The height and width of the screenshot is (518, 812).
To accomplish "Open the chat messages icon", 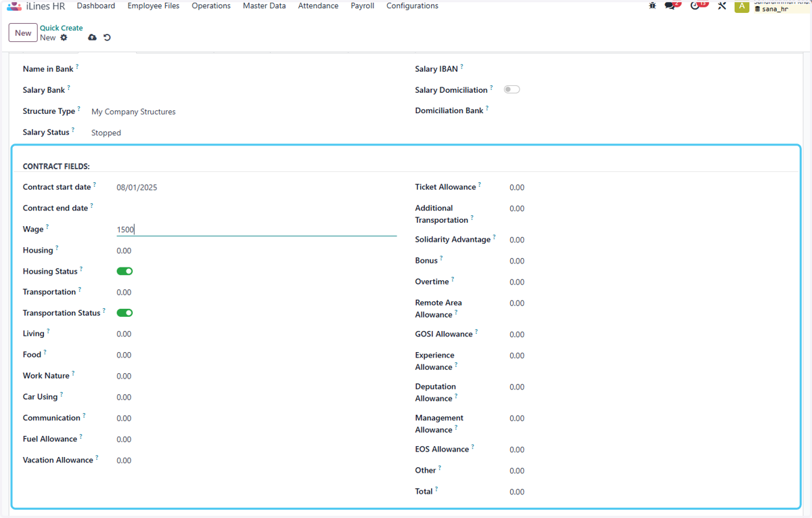I will 671,5.
